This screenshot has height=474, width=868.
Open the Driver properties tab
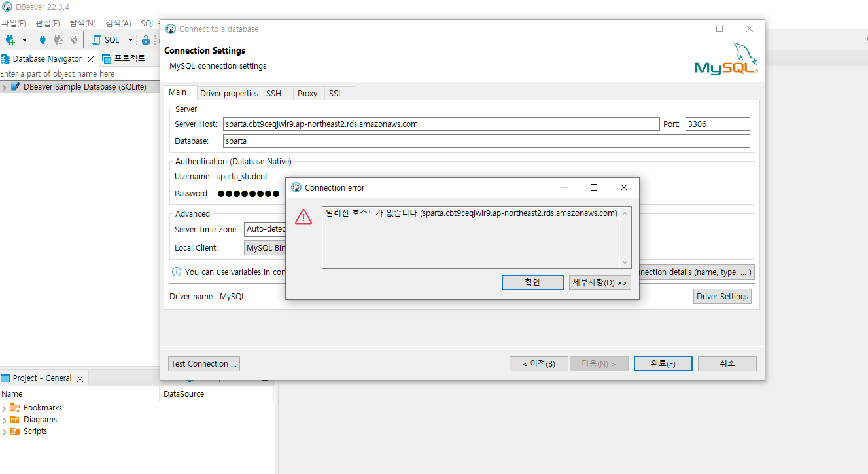point(229,94)
